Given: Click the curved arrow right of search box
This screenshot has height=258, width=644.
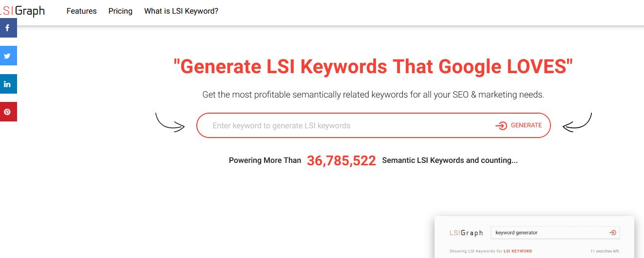Looking at the screenshot, I should (x=577, y=122).
